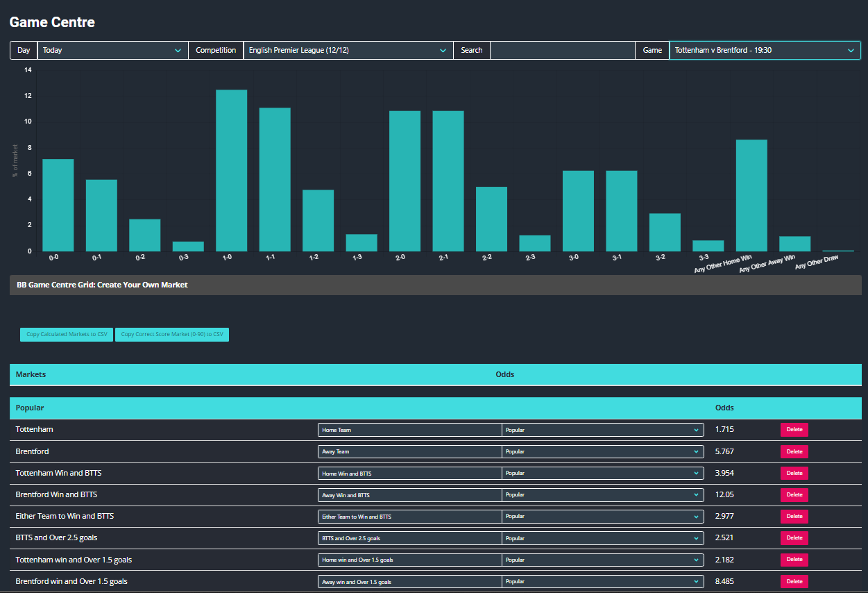Viewport: 868px width, 593px height.
Task: Delete the Tottenham market row
Action: [x=794, y=429]
